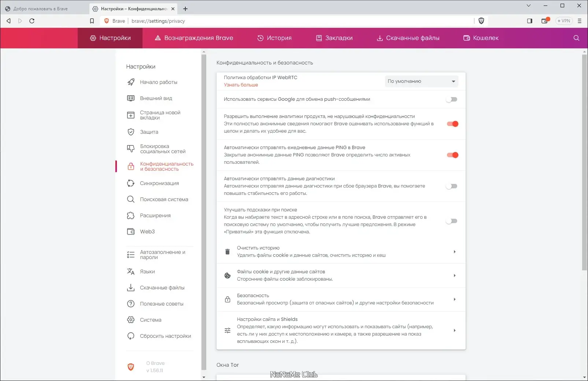
Task: Open the tab search chevron in title bar
Action: tap(528, 5)
